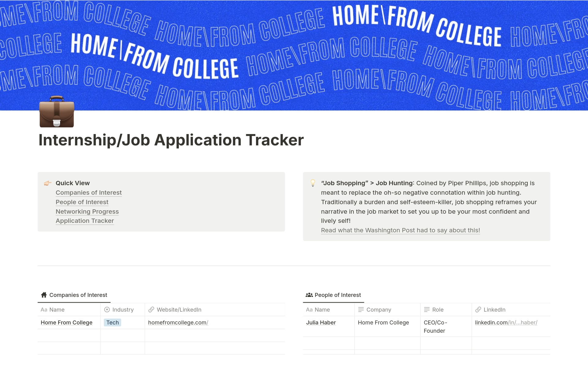Click Read Washington Post article link

point(401,230)
